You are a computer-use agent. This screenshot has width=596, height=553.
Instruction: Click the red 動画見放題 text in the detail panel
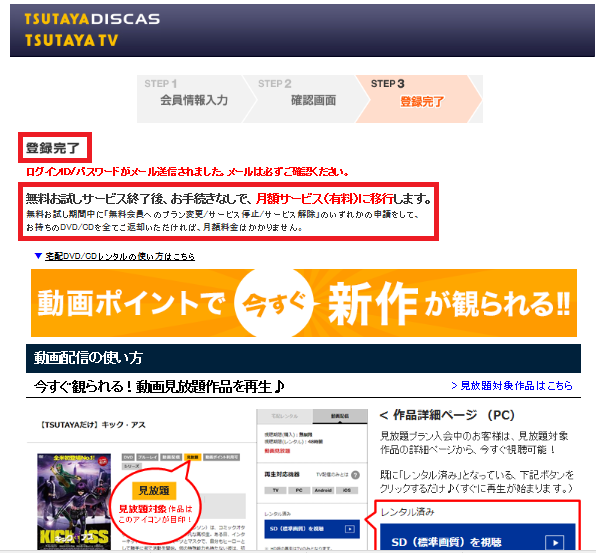[277, 451]
